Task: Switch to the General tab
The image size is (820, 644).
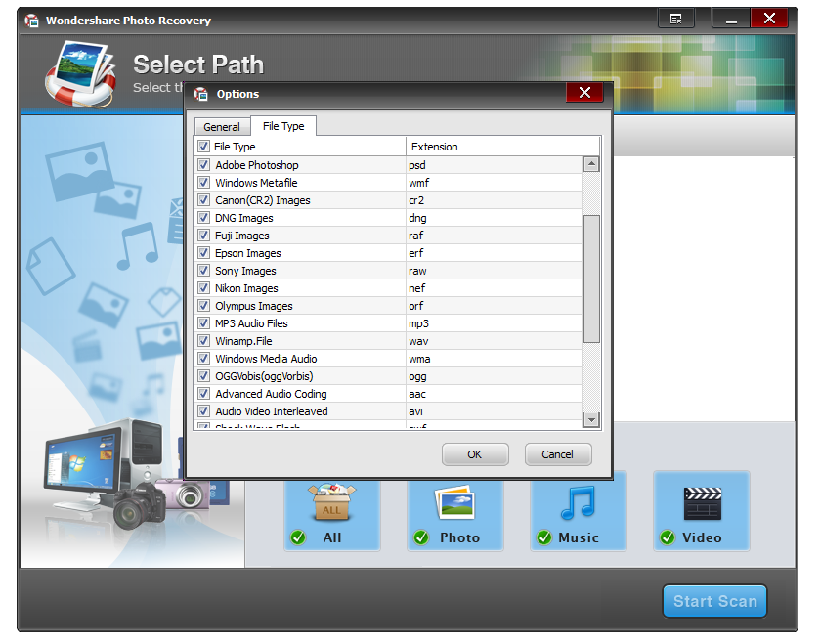Action: 222,127
